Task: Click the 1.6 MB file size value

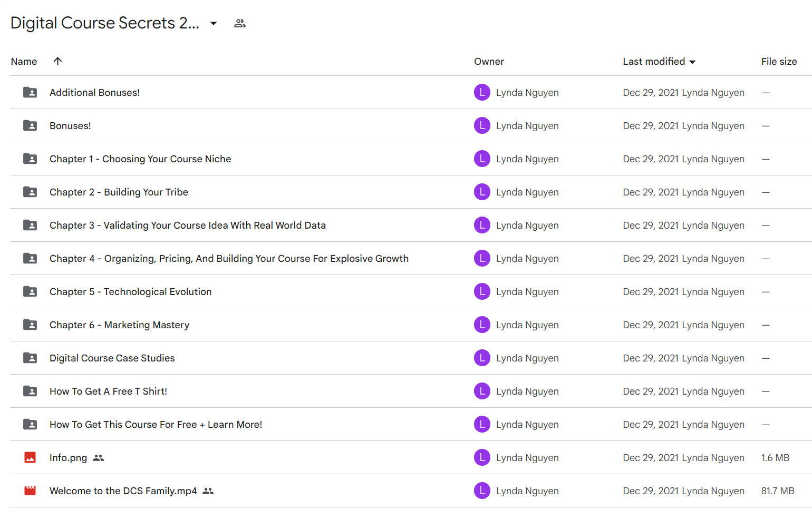Action: tap(775, 457)
